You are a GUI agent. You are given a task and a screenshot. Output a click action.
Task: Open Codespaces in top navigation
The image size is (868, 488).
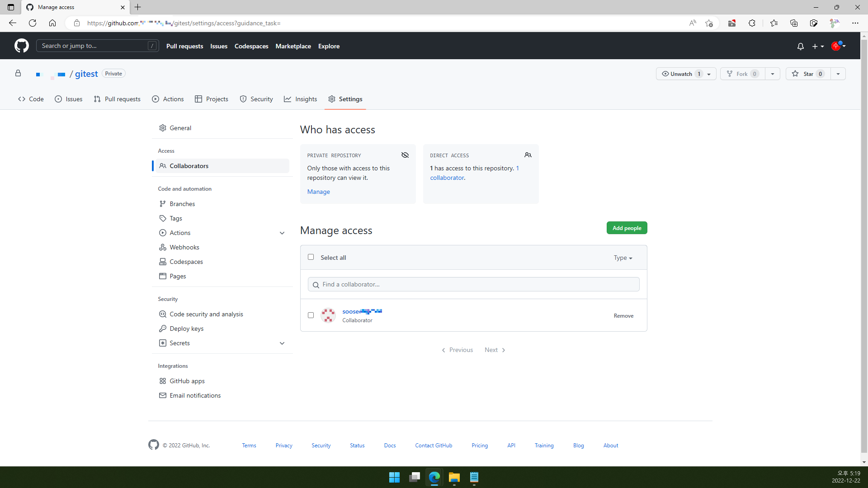pos(251,46)
